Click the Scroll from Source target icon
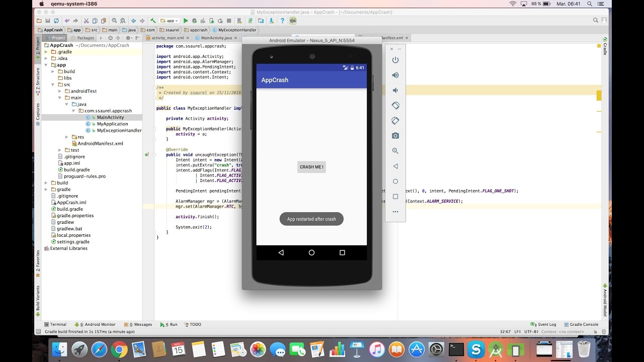This screenshot has height=362, width=644. pyautogui.click(x=111, y=38)
